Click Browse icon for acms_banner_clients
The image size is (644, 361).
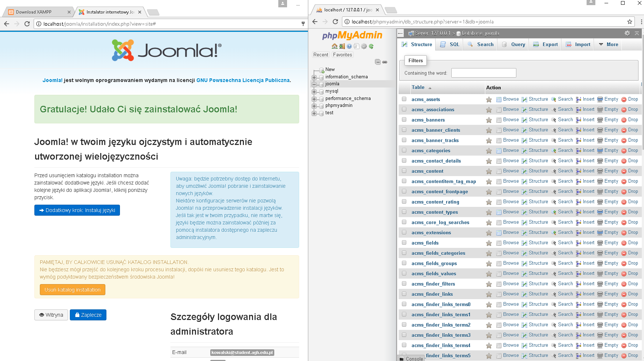pyautogui.click(x=499, y=130)
